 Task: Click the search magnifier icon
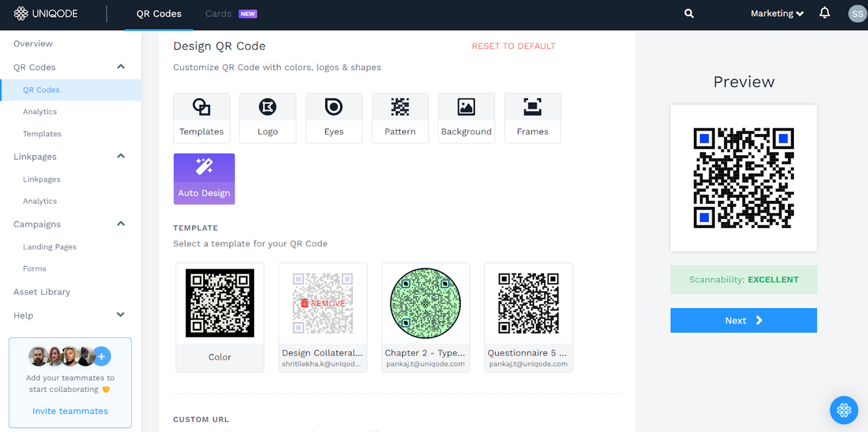point(689,14)
